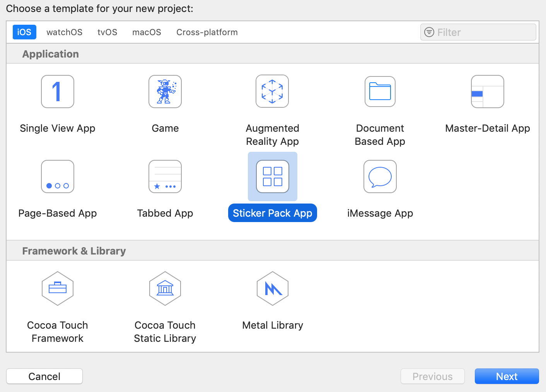Click the Game template label
546x392 pixels.
[x=165, y=128]
